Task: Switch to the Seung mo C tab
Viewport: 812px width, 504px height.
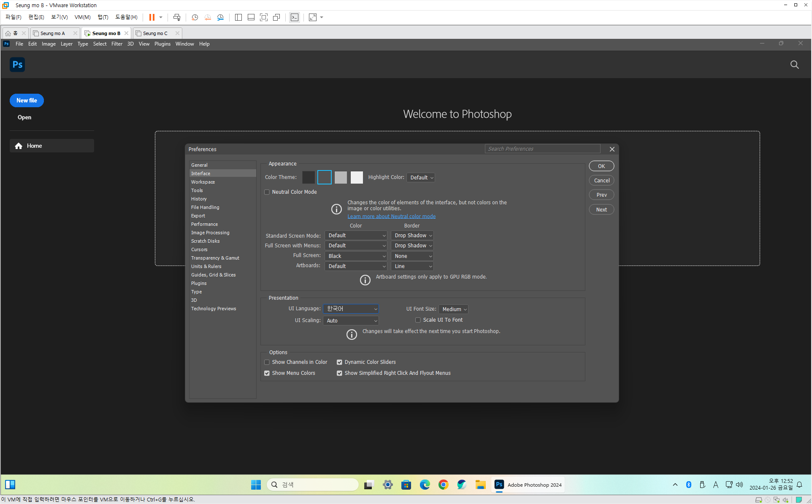Action: click(x=155, y=33)
